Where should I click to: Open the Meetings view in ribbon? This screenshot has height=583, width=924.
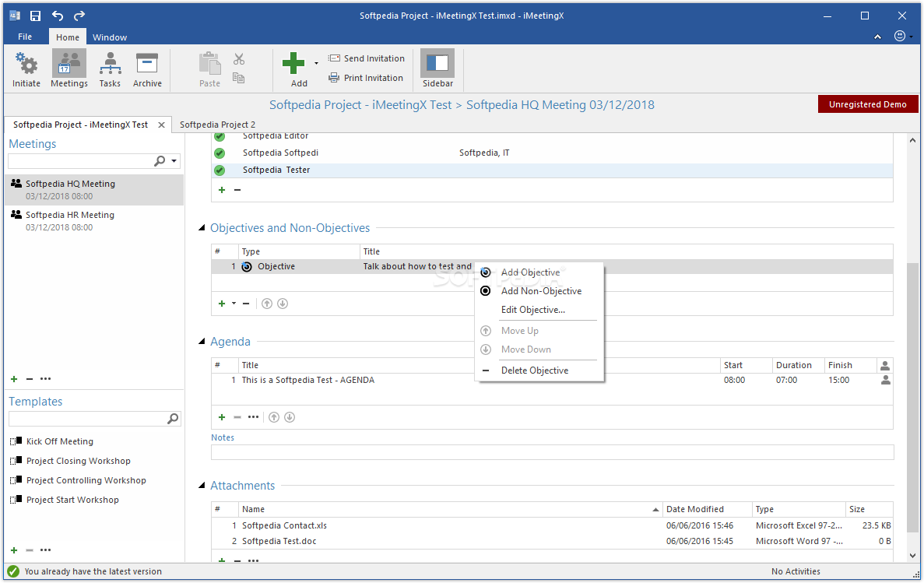coord(69,68)
